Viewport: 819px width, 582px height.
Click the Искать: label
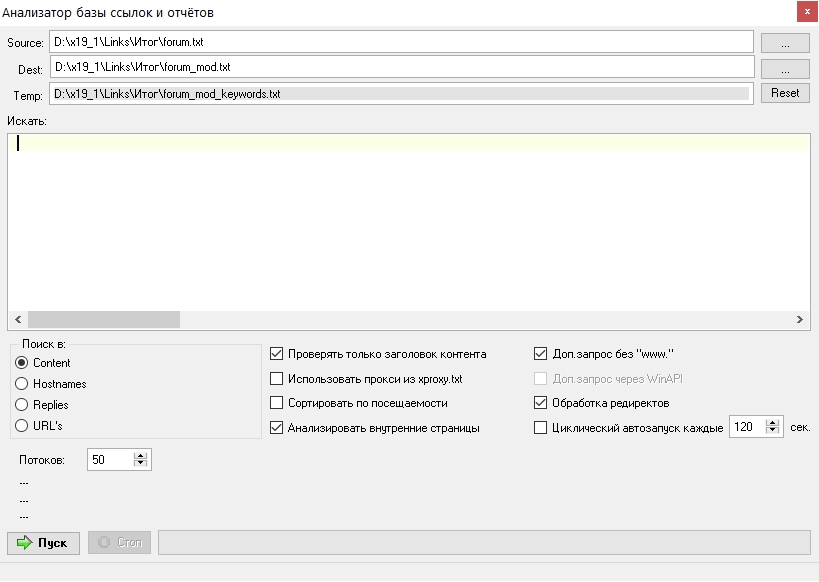(x=27, y=121)
